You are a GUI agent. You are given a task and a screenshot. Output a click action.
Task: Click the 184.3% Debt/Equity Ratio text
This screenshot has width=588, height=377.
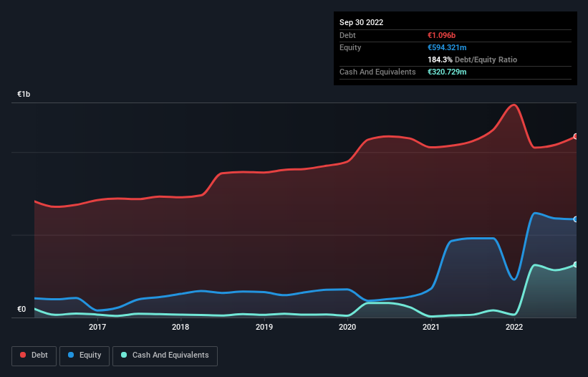(x=472, y=59)
